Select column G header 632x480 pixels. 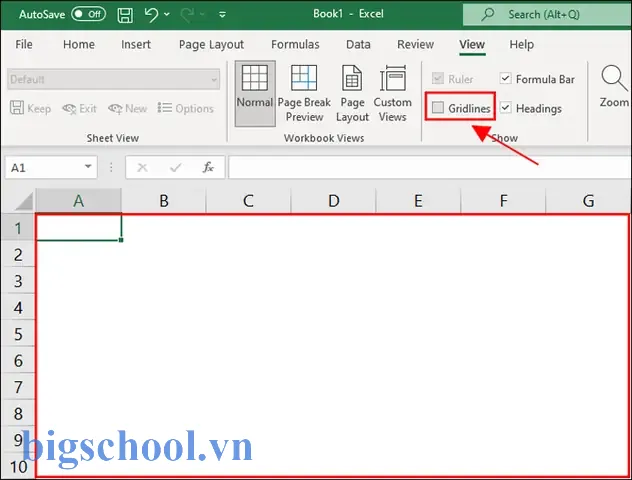(x=588, y=201)
